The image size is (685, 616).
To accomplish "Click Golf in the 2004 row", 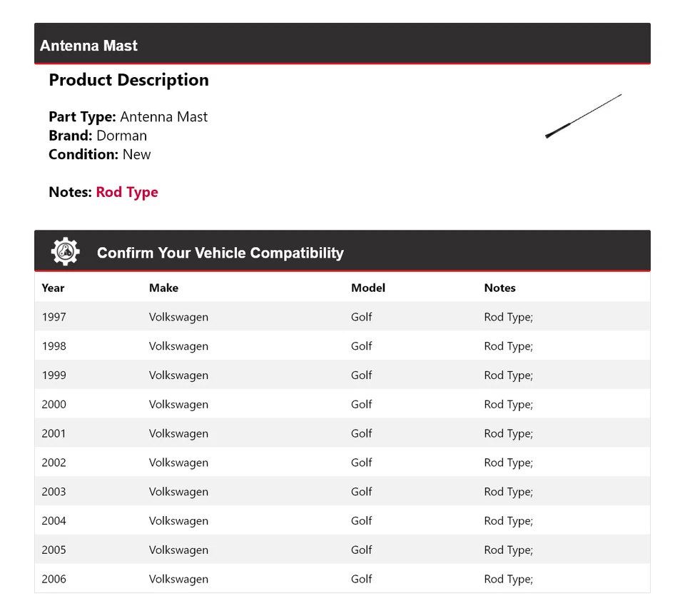I will tap(361, 521).
